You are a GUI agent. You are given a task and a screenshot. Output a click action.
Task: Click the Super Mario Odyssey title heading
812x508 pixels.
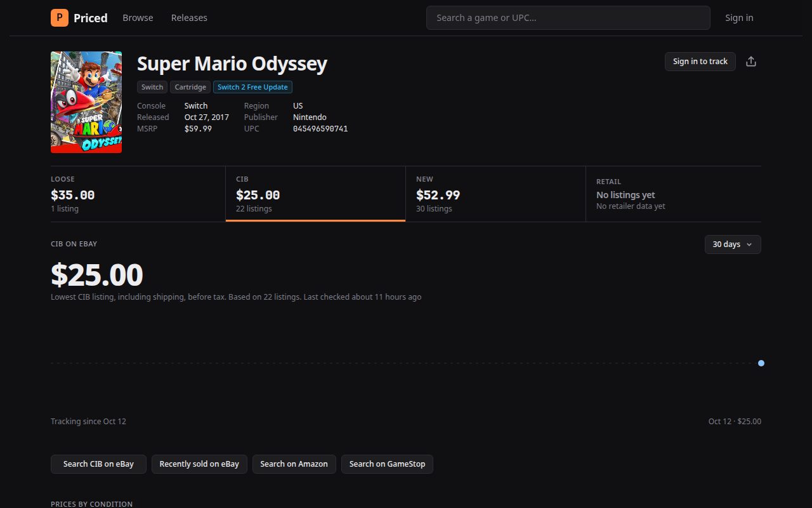[x=232, y=63]
